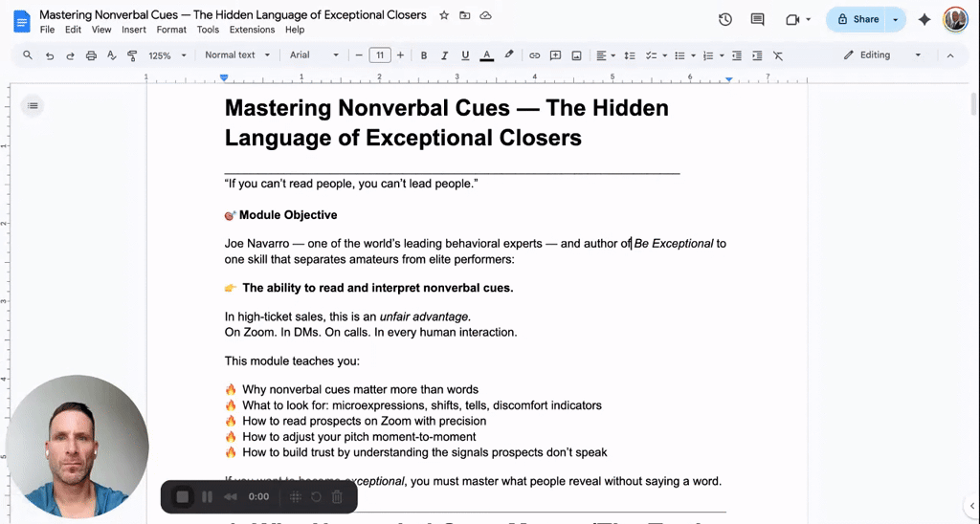Click the Module Objective heading text
The width and height of the screenshot is (980, 524).
(288, 215)
